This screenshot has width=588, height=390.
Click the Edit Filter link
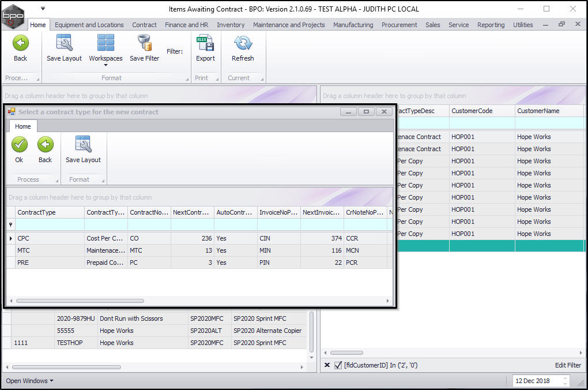(x=567, y=365)
